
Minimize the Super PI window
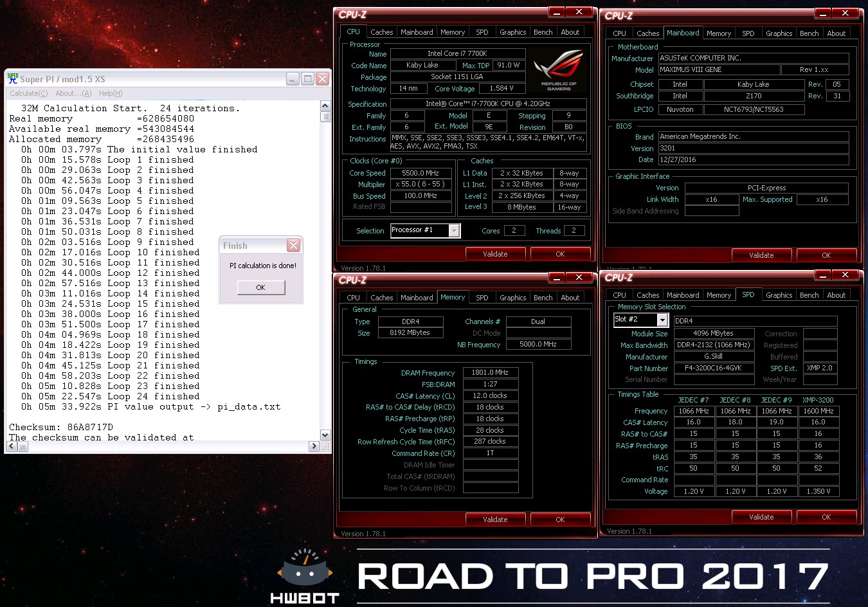293,78
